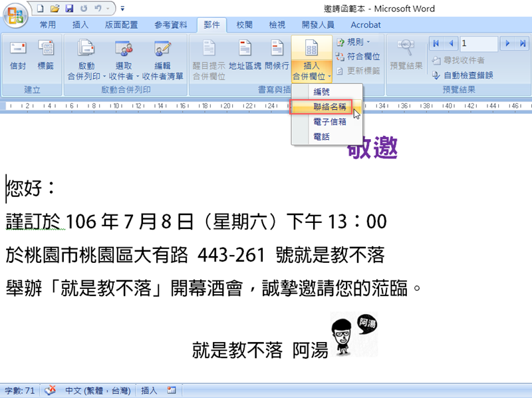Click the 尋找收件者 button
The height and width of the screenshot is (398, 532).
(458, 61)
